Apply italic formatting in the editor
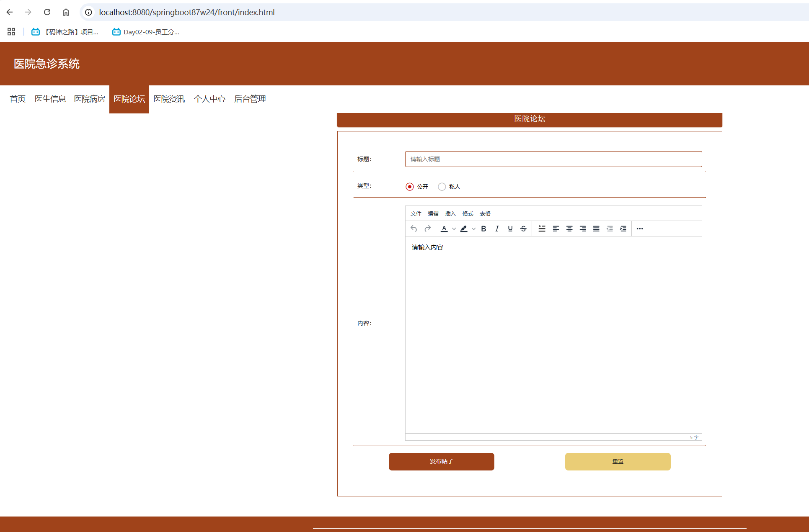The width and height of the screenshot is (809, 532). [497, 229]
